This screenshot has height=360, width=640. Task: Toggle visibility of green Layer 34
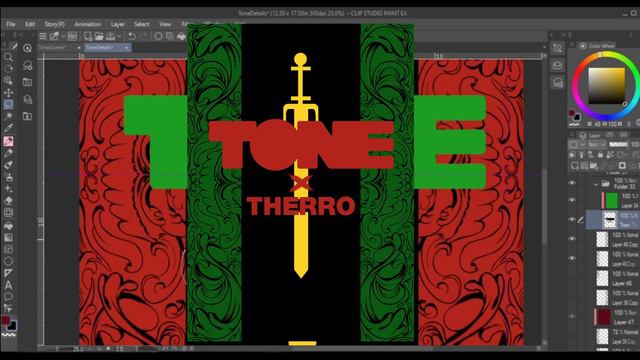point(572,200)
